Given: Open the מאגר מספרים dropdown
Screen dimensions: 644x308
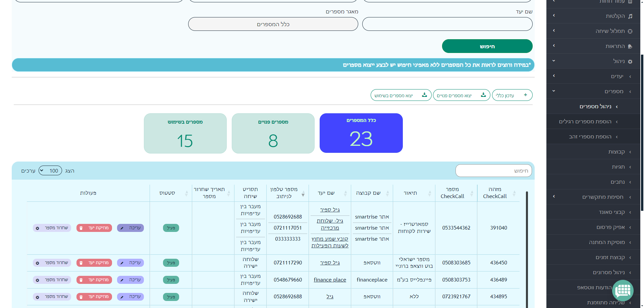Looking at the screenshot, I should click(273, 24).
